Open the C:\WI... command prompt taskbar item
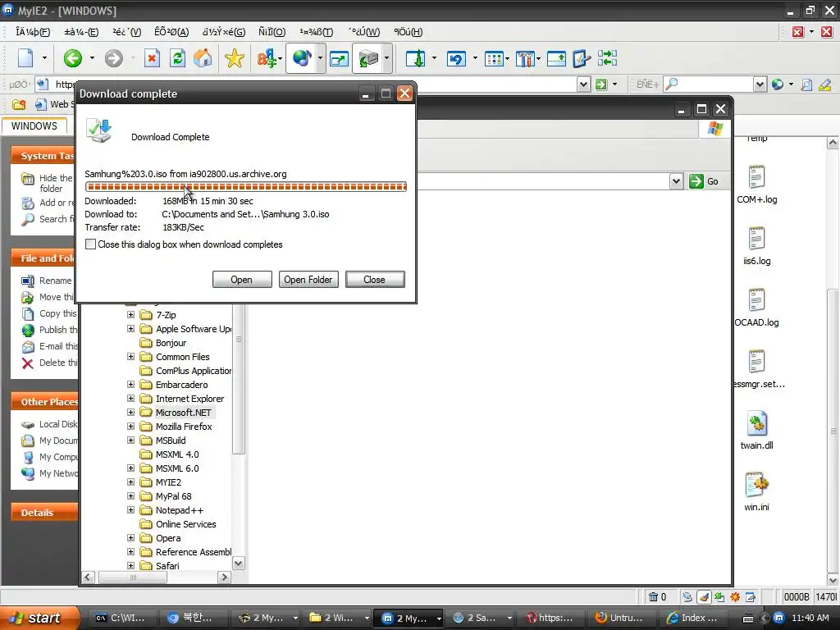Image resolution: width=840 pixels, height=630 pixels. [x=120, y=618]
